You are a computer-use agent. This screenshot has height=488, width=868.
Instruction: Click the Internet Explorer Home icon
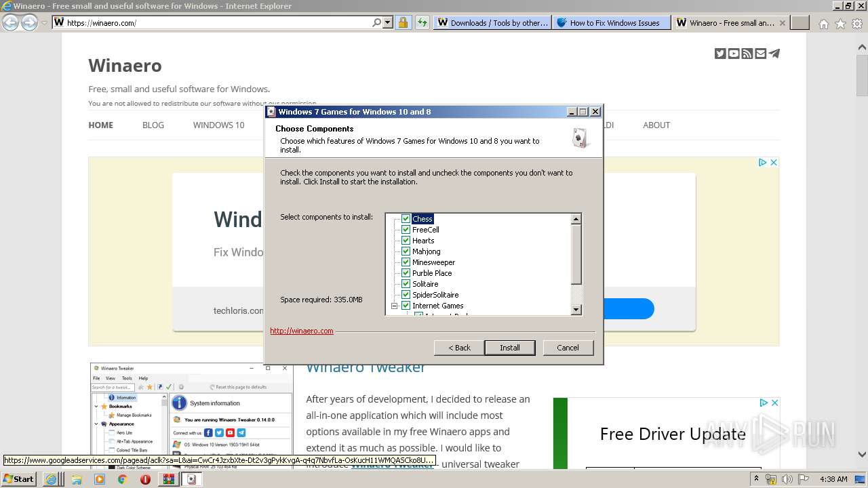point(823,24)
